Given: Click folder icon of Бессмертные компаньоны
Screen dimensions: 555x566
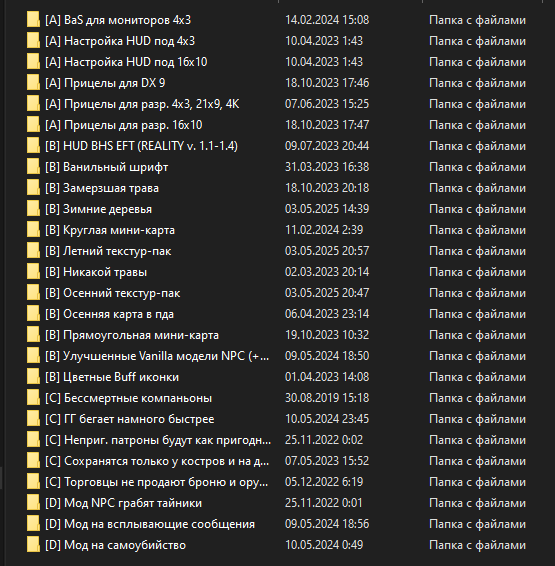Looking at the screenshot, I should click(x=33, y=398).
